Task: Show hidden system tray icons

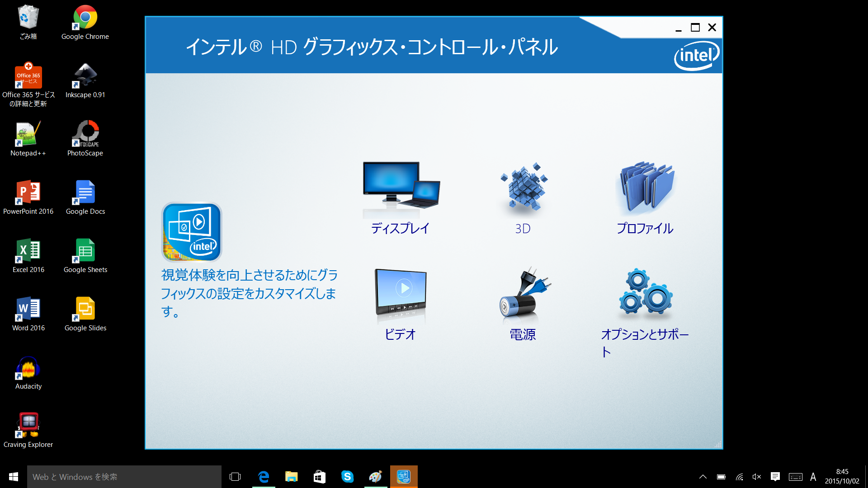Action: pyautogui.click(x=703, y=477)
